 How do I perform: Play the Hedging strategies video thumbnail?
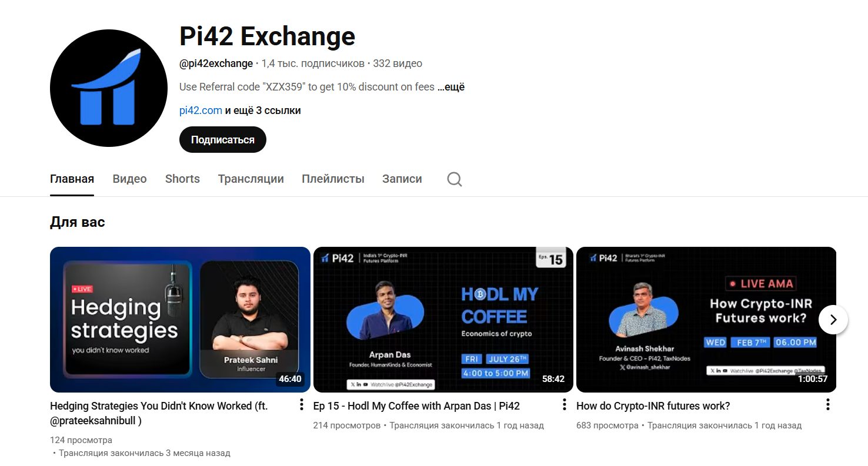pyautogui.click(x=180, y=320)
